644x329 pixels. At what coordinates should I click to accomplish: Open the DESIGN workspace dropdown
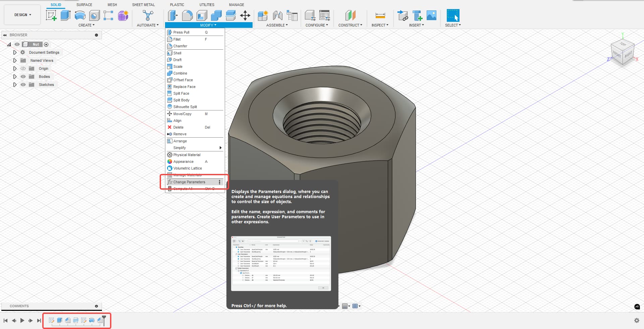[x=22, y=15]
